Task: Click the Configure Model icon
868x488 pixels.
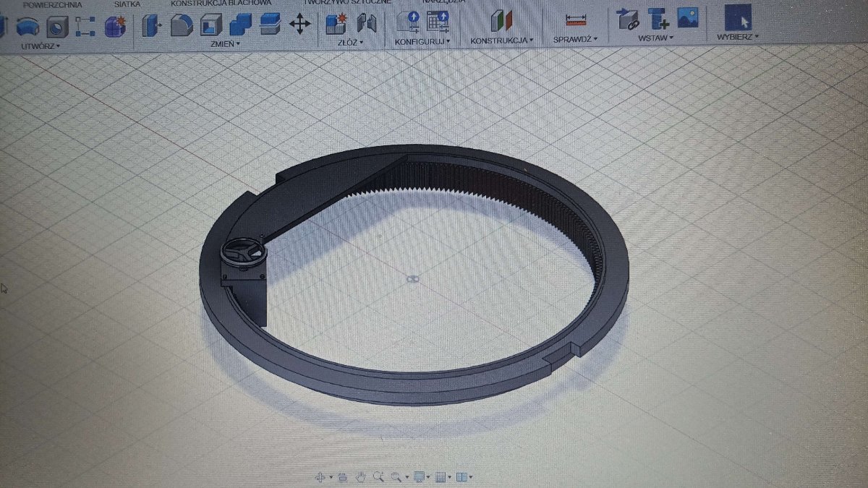Action: tap(408, 22)
